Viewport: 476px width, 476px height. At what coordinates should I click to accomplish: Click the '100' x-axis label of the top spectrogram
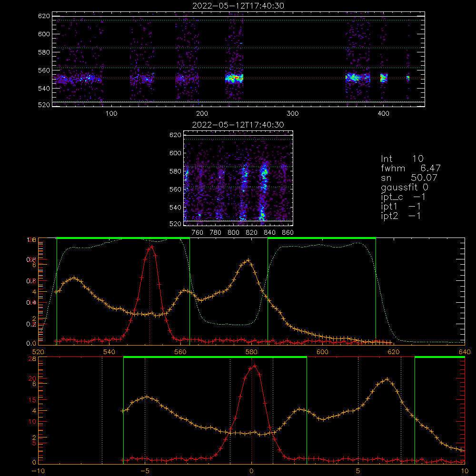click(x=111, y=114)
